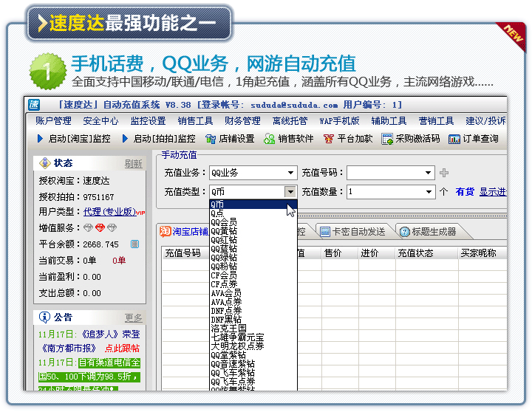Click 充值号码 column header

(183, 253)
